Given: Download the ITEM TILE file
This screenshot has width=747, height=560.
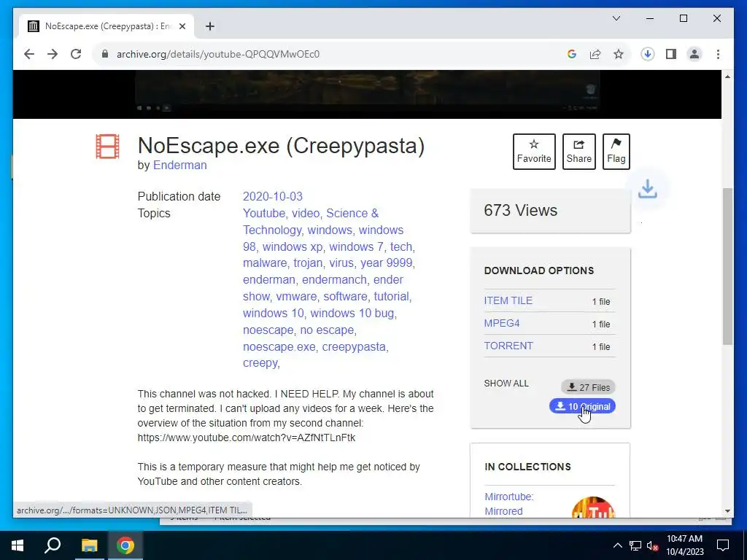Looking at the screenshot, I should 508,300.
